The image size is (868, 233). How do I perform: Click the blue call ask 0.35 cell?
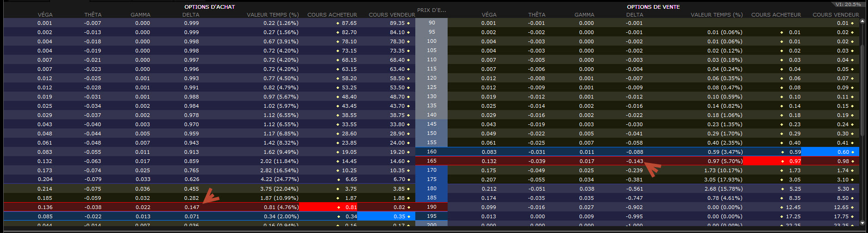(x=386, y=216)
